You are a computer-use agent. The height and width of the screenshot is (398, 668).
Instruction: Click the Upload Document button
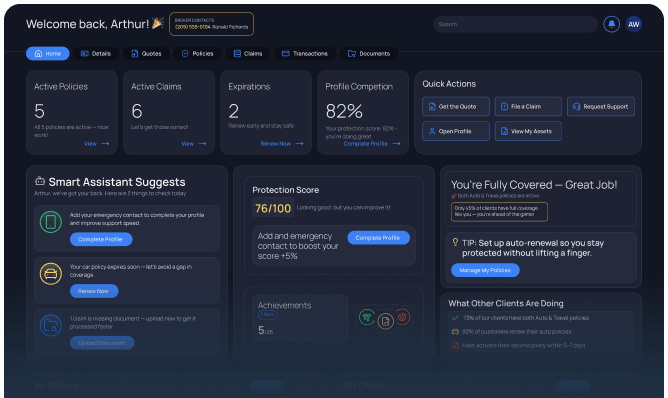click(102, 343)
